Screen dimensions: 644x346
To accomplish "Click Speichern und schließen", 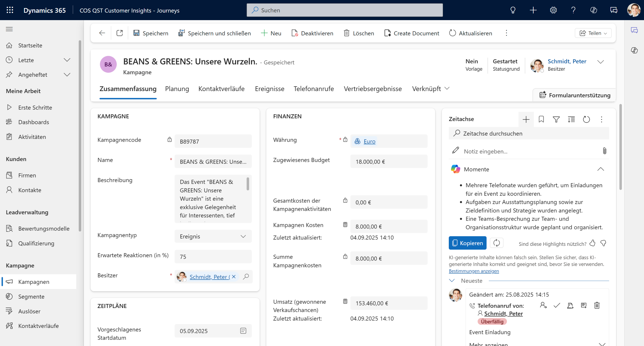I will (x=215, y=33).
